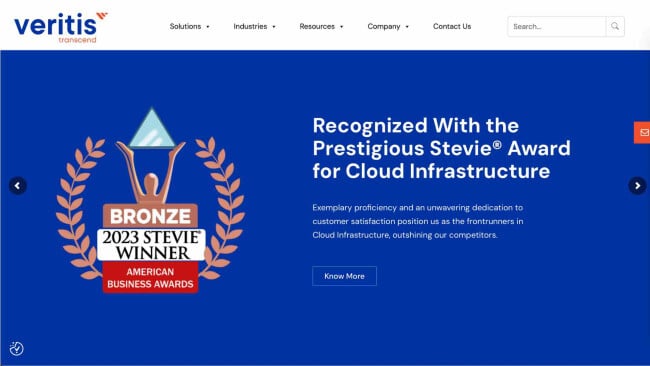Click the search magnifier icon
The width and height of the screenshot is (650, 366).
(615, 27)
